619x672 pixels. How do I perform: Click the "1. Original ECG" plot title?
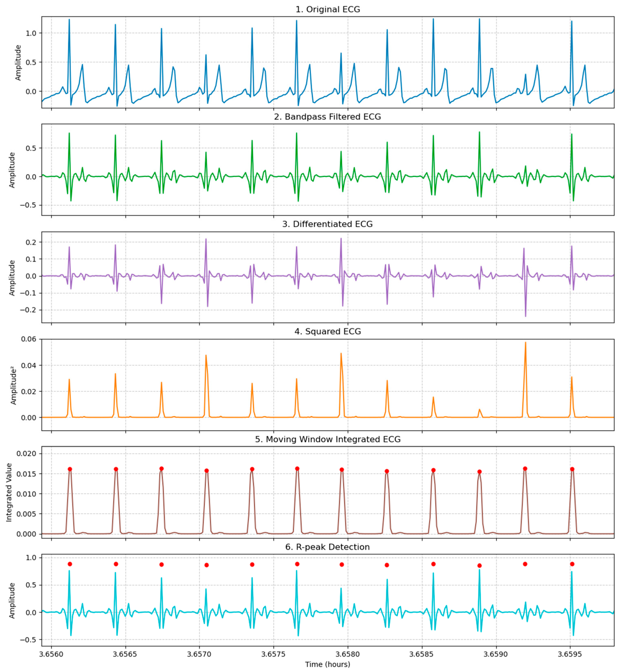point(328,9)
